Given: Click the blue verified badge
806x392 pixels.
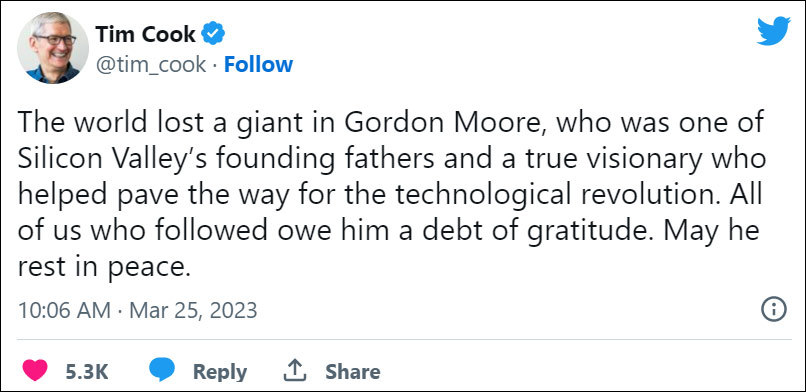Looking at the screenshot, I should pyautogui.click(x=213, y=34).
